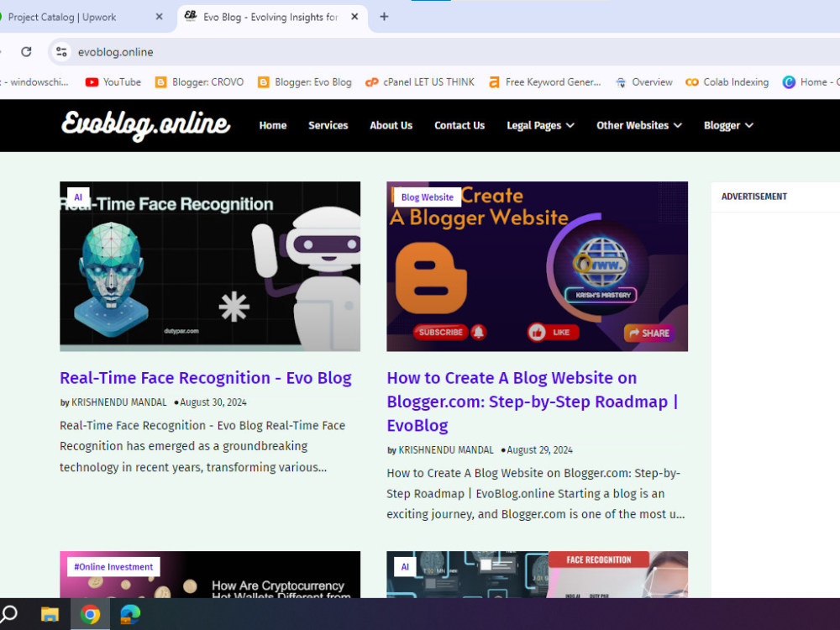Open the About Us page
The height and width of the screenshot is (630, 840).
coord(391,125)
